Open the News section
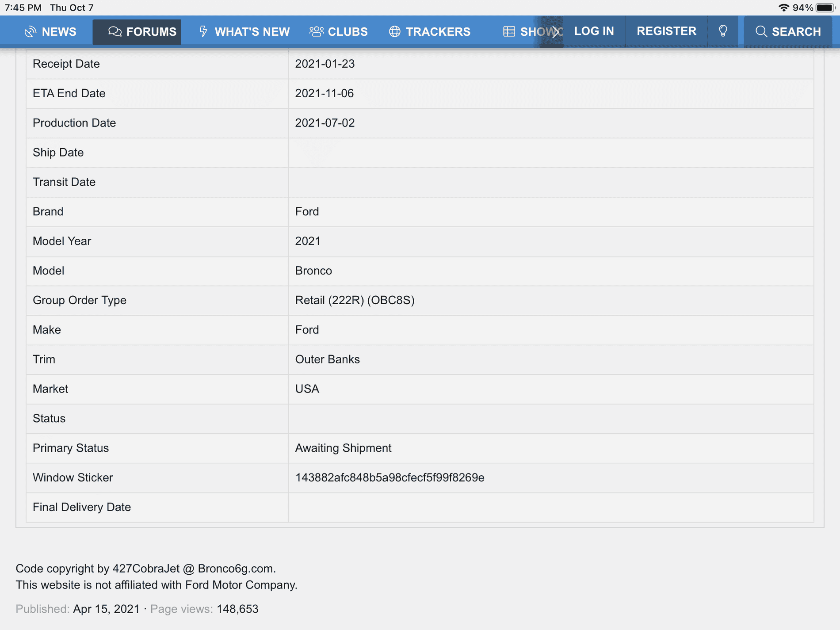 (50, 31)
